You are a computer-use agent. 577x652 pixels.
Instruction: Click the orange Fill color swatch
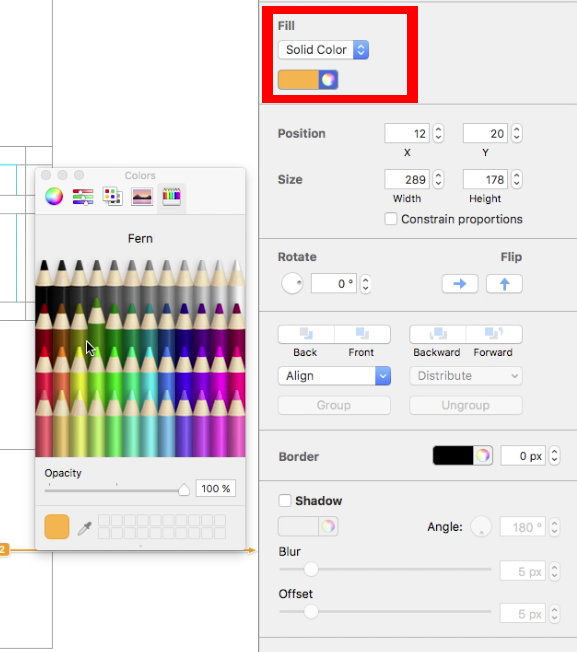[298, 79]
